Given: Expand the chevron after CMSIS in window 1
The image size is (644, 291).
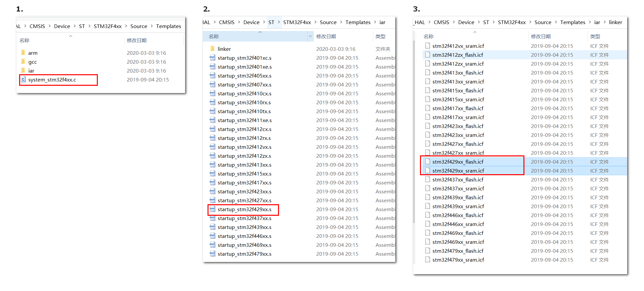Looking at the screenshot, I should tap(50, 26).
